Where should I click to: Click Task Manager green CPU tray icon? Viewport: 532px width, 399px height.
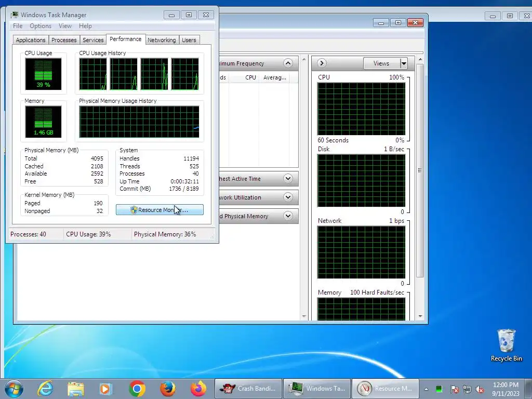439,389
